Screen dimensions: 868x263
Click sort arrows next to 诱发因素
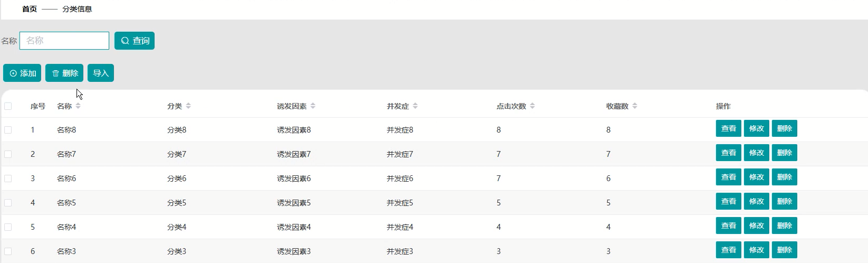point(313,106)
